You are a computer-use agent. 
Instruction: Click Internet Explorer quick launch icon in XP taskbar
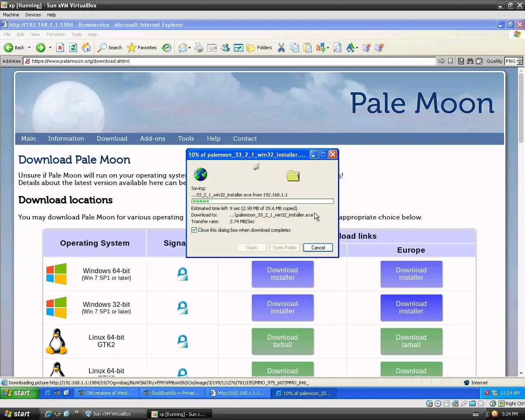pos(48,393)
